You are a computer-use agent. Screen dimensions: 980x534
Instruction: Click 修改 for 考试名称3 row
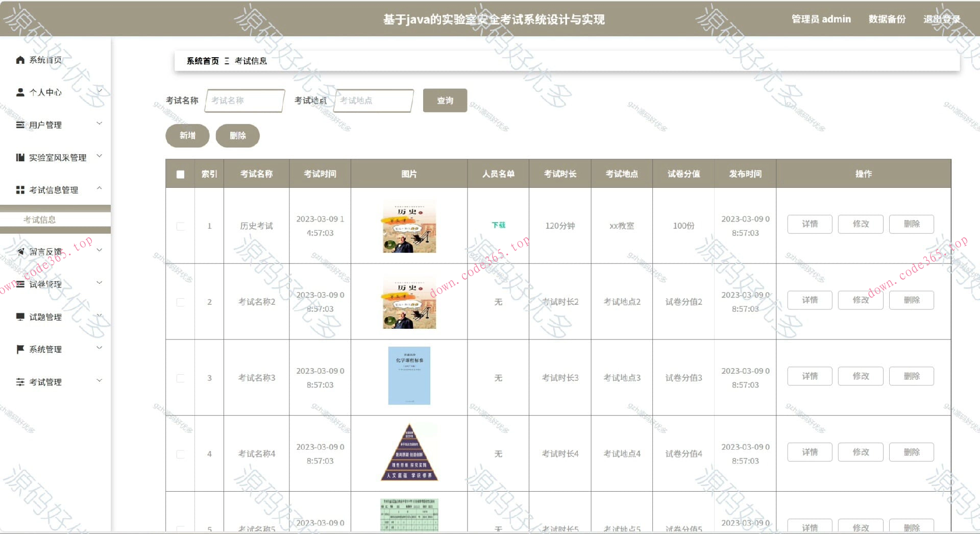pos(861,376)
